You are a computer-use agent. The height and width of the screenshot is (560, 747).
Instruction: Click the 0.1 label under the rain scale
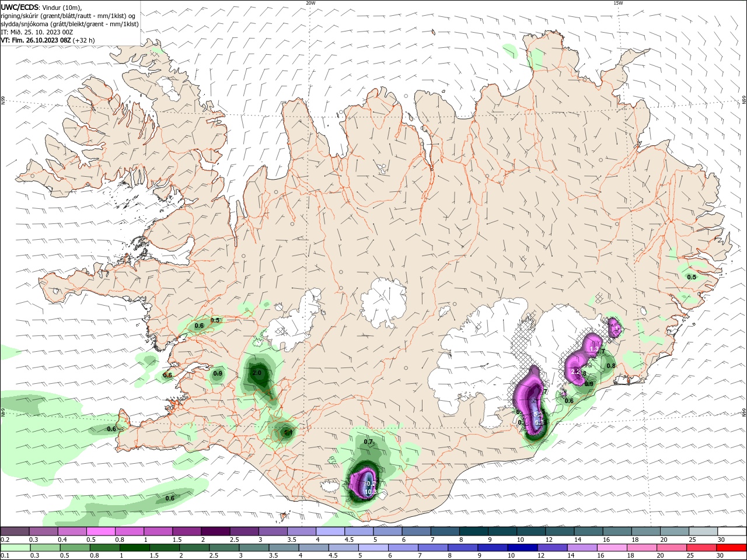[x=5, y=556]
